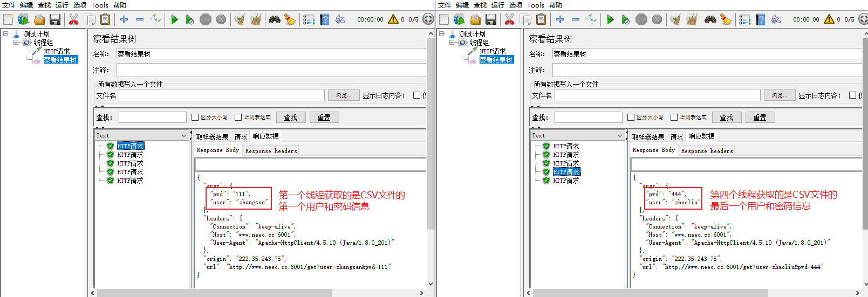Collapse 线程组 tree node in left window
Screen dimensions: 868x297
pyautogui.click(x=16, y=43)
